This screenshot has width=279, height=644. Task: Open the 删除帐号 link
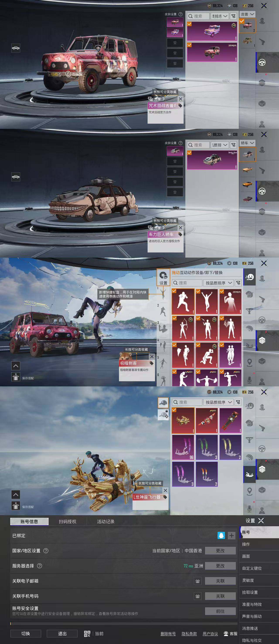point(168,634)
